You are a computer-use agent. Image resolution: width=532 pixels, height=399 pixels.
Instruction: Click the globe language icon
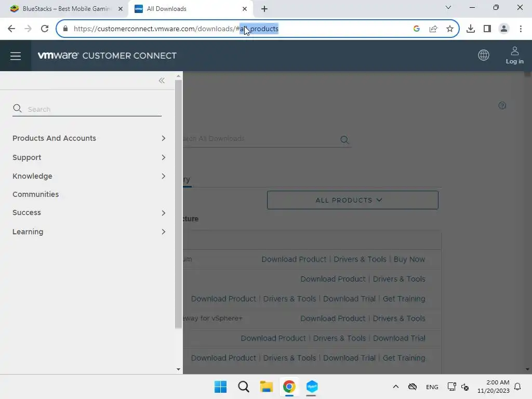pyautogui.click(x=484, y=55)
